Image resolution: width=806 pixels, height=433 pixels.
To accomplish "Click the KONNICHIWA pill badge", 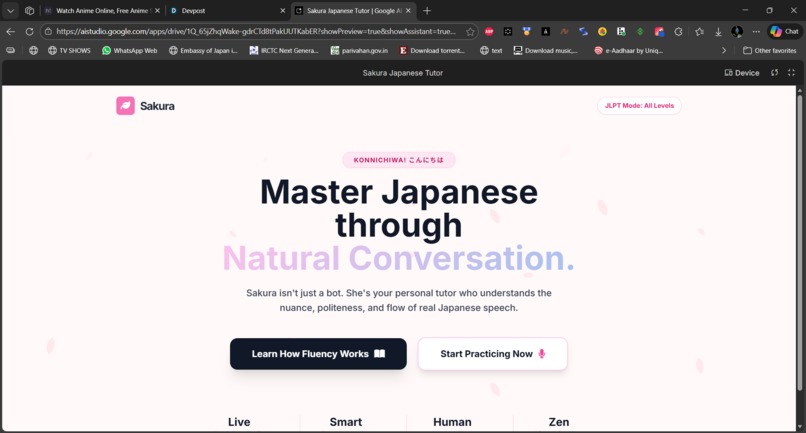I will click(x=398, y=160).
